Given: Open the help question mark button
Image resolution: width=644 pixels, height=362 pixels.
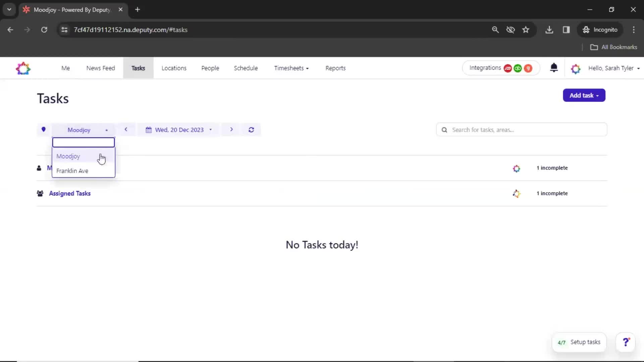Looking at the screenshot, I should pos(626,342).
